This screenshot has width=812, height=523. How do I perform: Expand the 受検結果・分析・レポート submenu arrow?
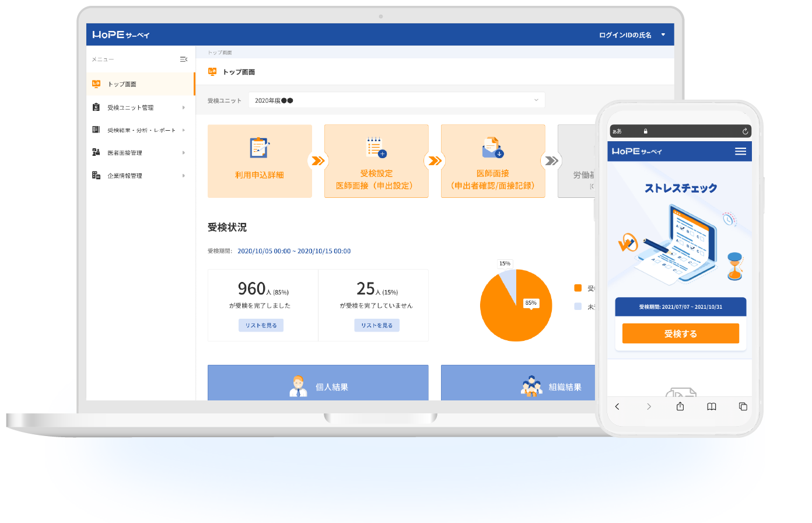tap(184, 130)
